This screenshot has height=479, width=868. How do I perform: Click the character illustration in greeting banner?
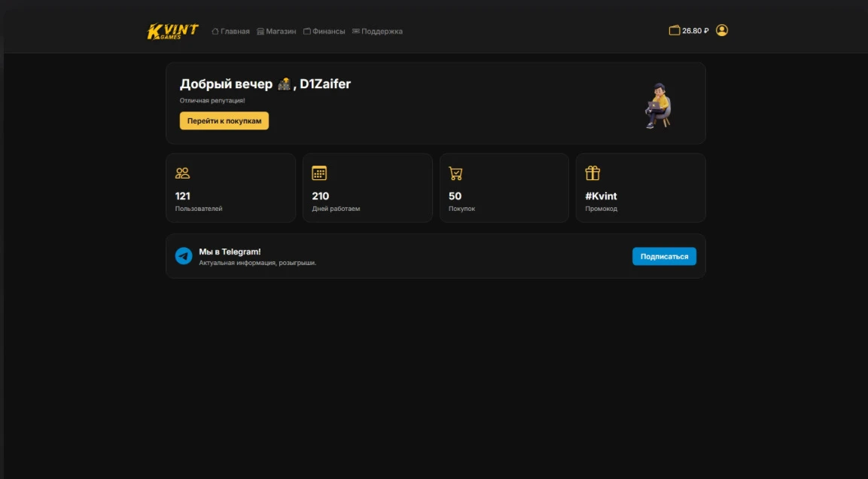pyautogui.click(x=659, y=105)
